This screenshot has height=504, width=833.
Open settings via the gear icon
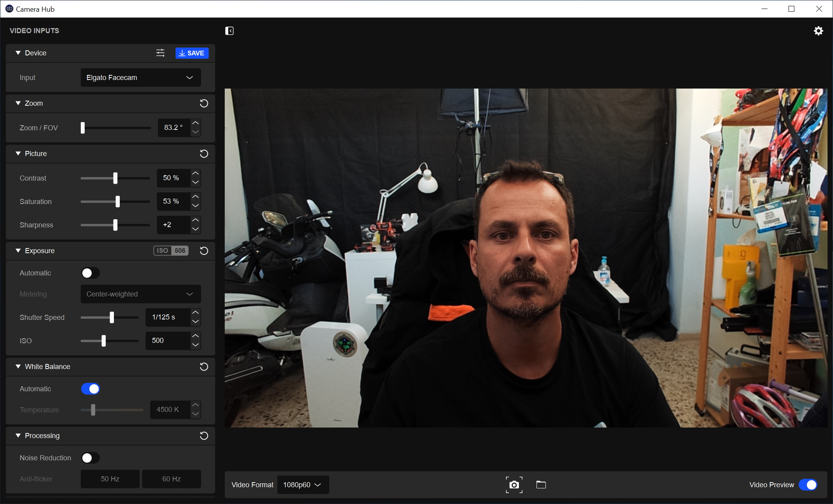(x=818, y=31)
